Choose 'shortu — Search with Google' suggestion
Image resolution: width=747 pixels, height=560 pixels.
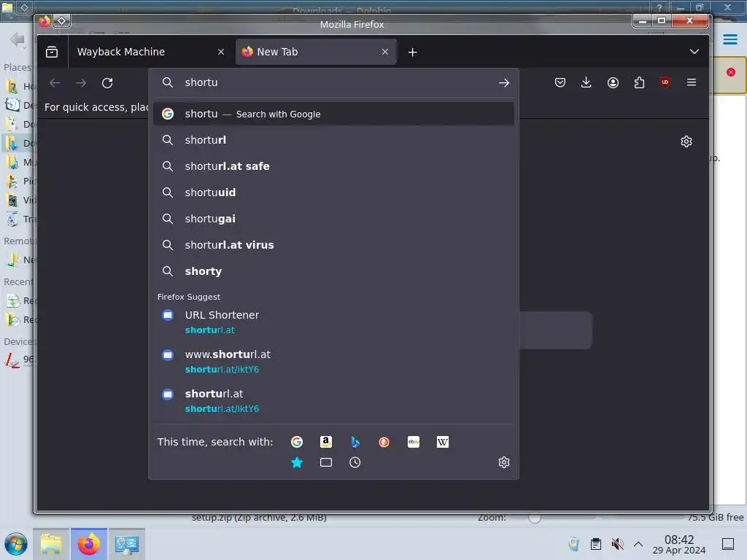[333, 114]
